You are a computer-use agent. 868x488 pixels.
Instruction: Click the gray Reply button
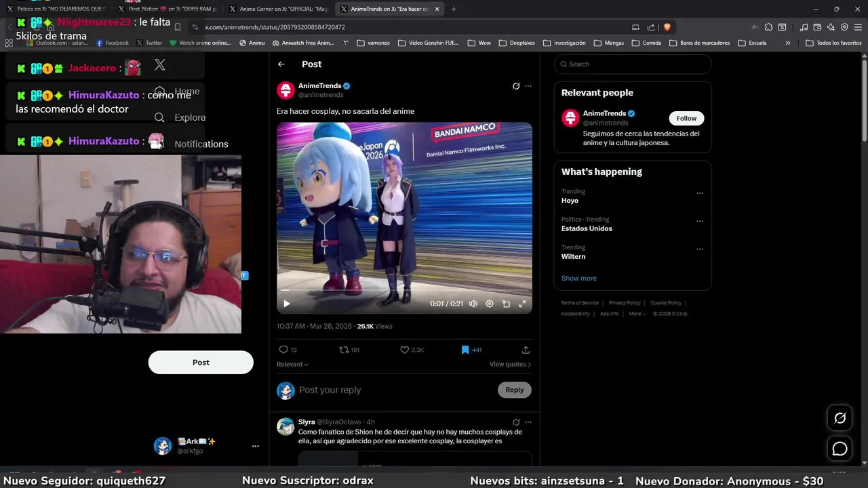coord(515,390)
